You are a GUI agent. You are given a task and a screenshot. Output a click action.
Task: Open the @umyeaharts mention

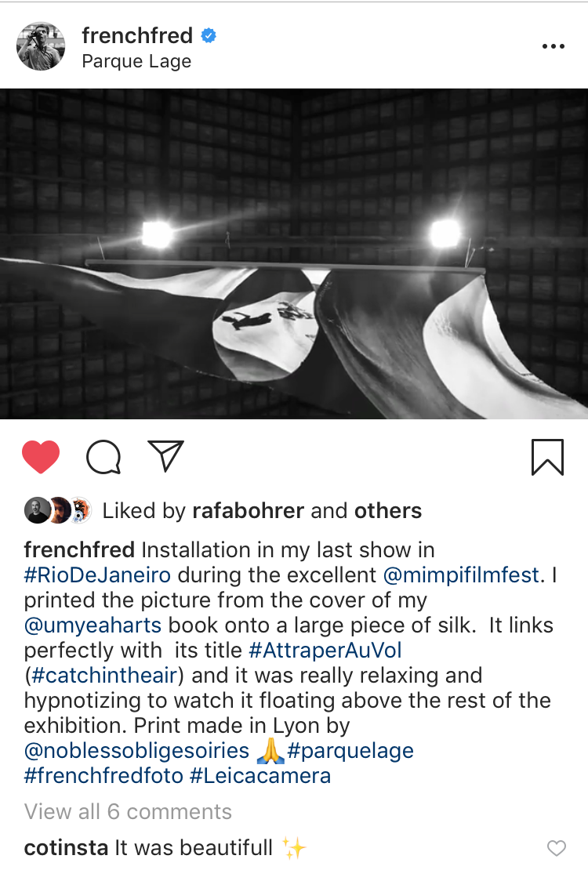(x=93, y=625)
